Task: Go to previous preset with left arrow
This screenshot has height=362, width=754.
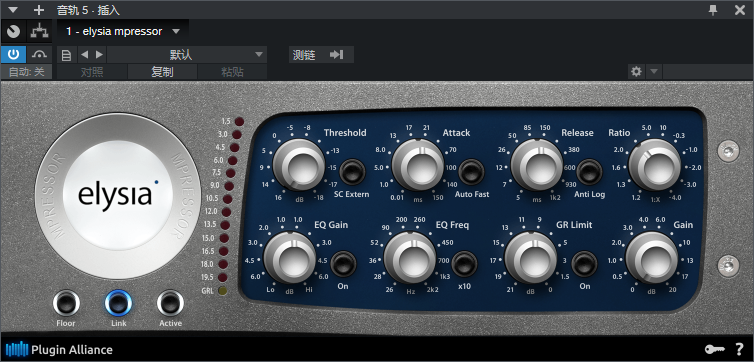Action: (85, 55)
